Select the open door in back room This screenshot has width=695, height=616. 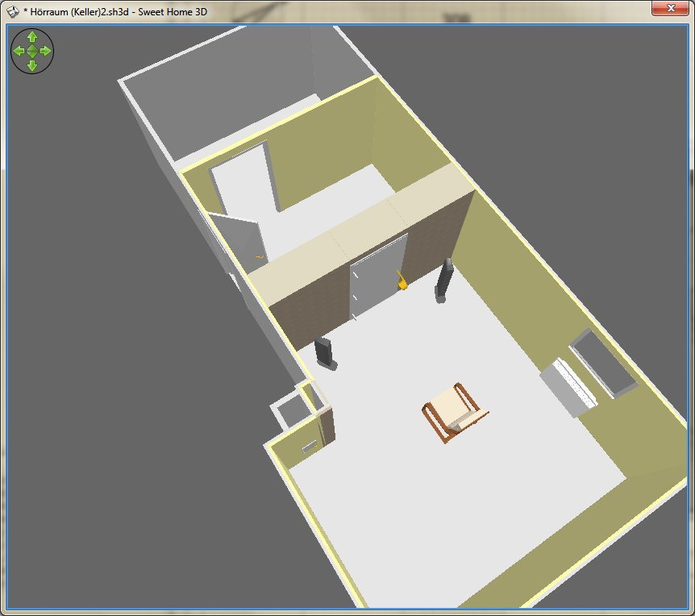coord(238,243)
